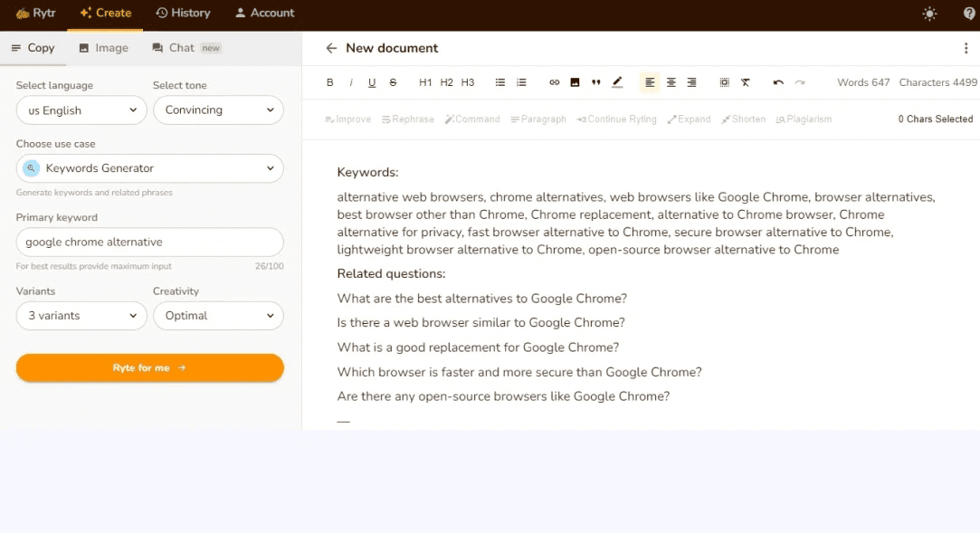Image resolution: width=980 pixels, height=533 pixels.
Task: Insert a numbered list
Action: 521,82
